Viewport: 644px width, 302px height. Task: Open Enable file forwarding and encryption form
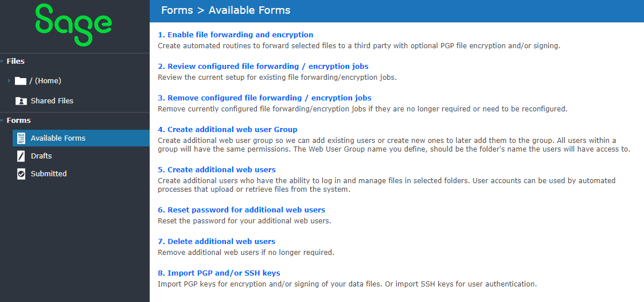(236, 35)
